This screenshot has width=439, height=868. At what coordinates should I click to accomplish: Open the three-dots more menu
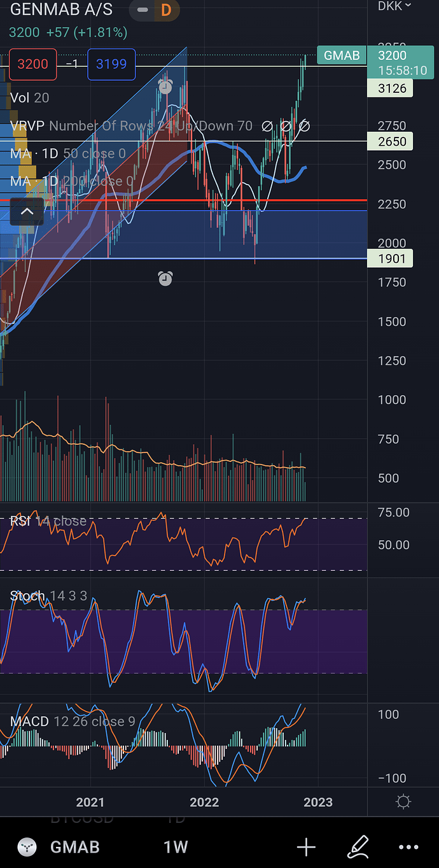click(409, 847)
